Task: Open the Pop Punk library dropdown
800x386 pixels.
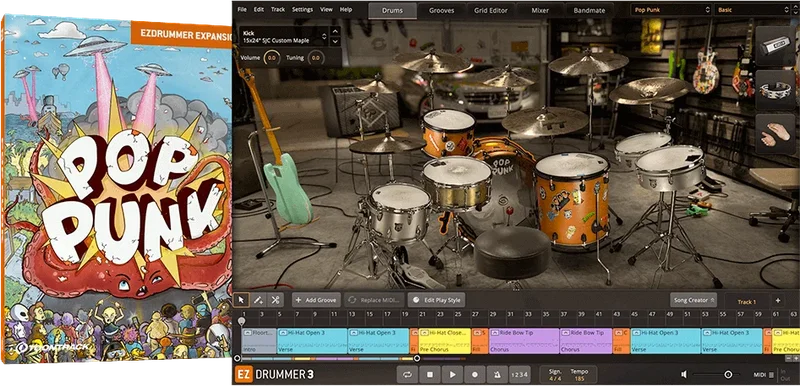Action: (670, 10)
